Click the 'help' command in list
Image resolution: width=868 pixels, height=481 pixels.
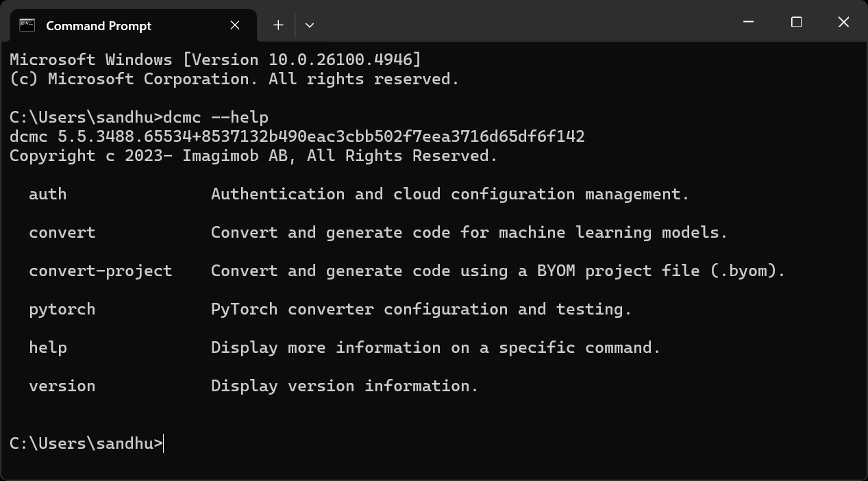coord(48,347)
